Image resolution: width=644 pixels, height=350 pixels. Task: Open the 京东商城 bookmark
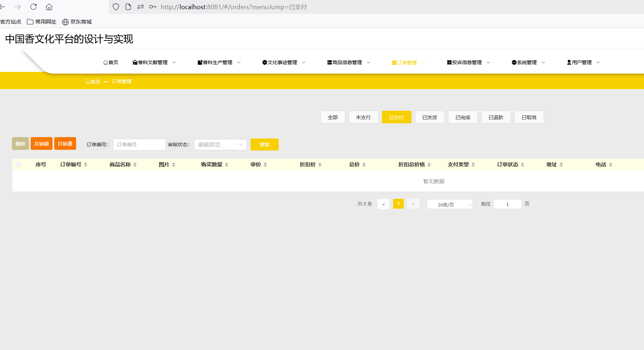click(x=77, y=22)
